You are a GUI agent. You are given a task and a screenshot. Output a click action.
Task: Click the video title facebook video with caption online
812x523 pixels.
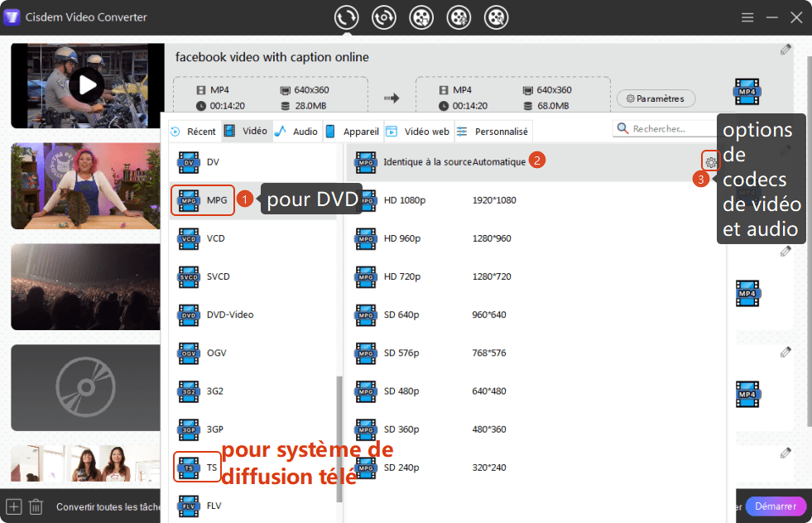tap(271, 57)
